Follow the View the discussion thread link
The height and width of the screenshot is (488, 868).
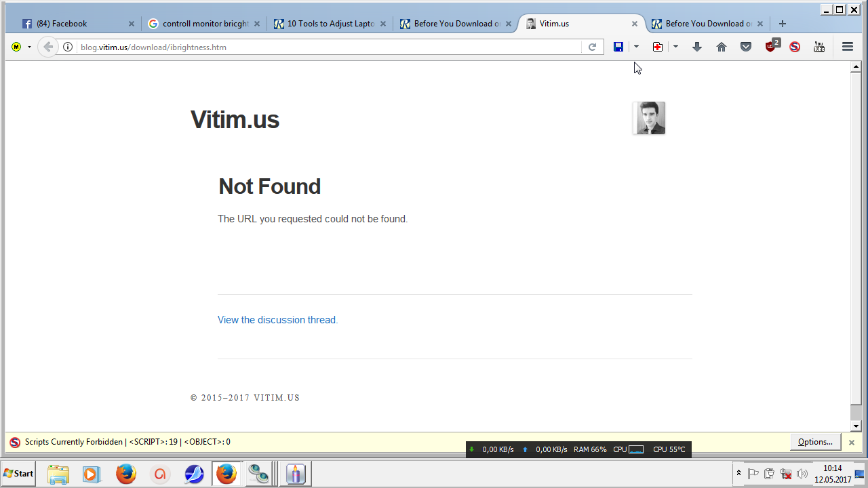277,320
